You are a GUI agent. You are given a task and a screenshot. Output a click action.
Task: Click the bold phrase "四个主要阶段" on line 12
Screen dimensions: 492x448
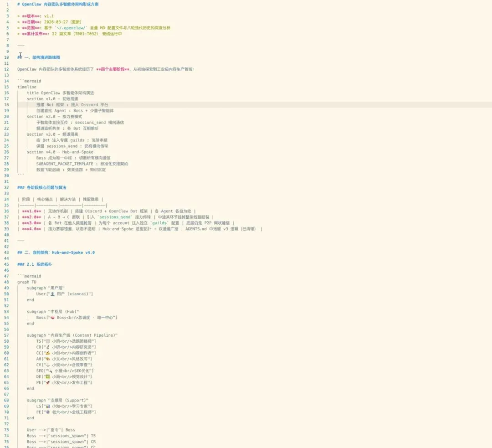(x=113, y=69)
